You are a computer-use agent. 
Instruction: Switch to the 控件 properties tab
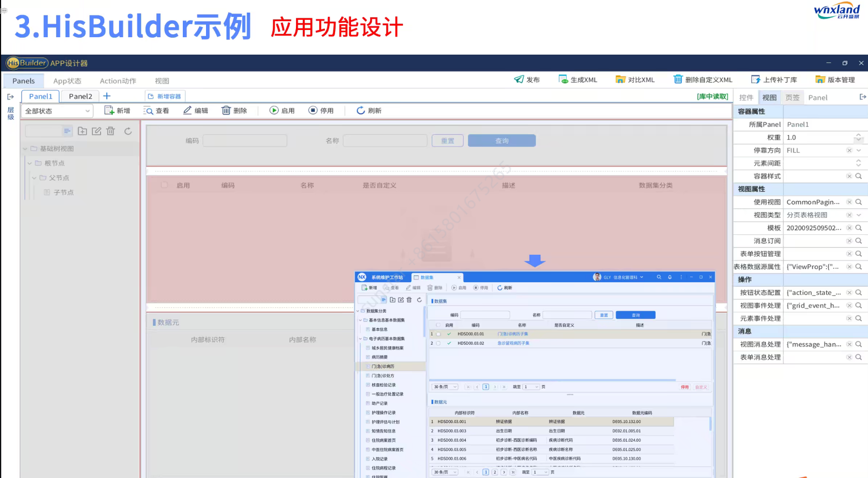click(746, 97)
